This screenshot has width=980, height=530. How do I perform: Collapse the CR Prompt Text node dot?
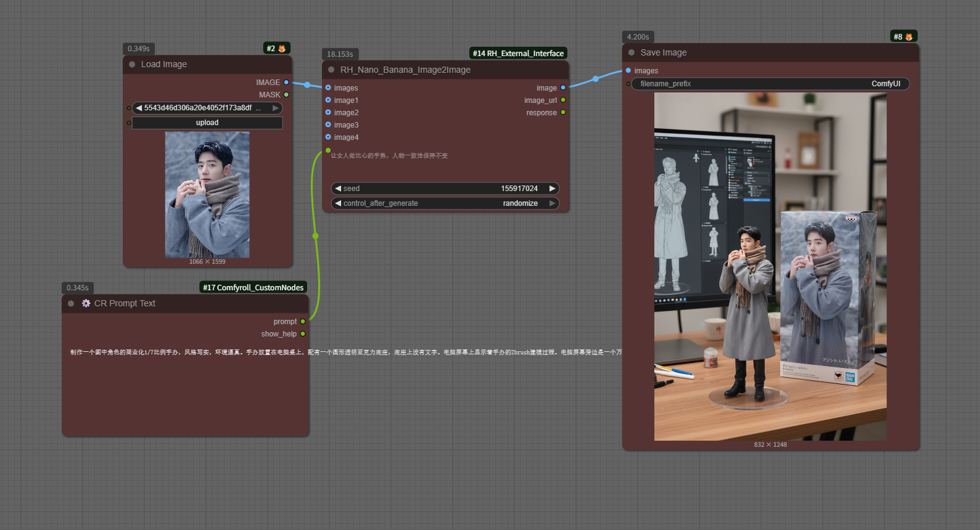tap(71, 303)
